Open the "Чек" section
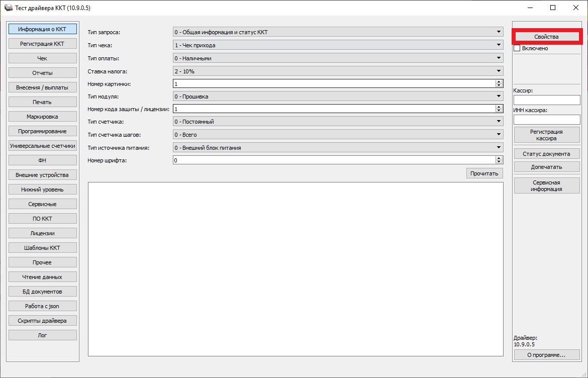The width and height of the screenshot is (588, 378). pyautogui.click(x=42, y=58)
